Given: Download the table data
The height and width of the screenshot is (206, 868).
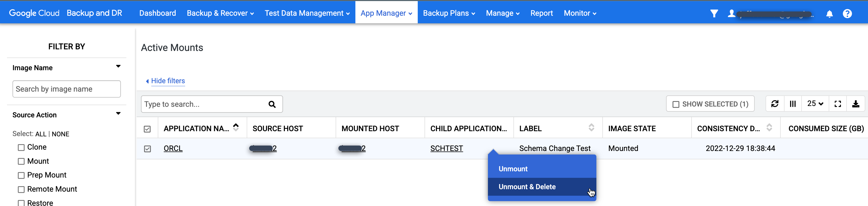Looking at the screenshot, I should (856, 104).
